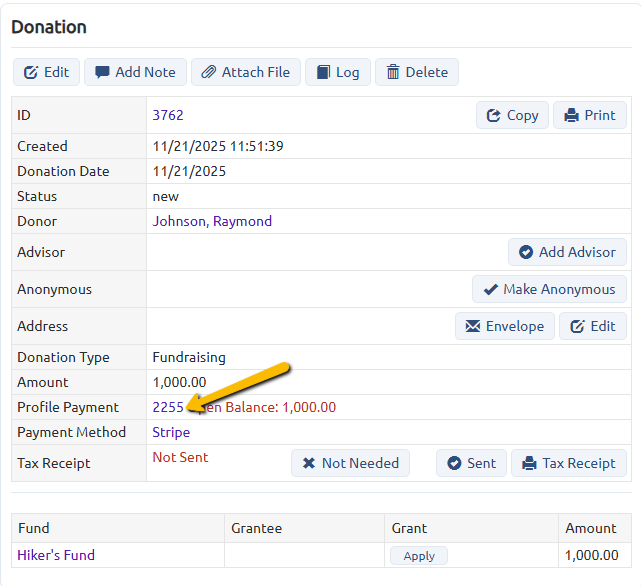This screenshot has height=586, width=641.
Task: Open the Log button
Action: click(x=338, y=72)
